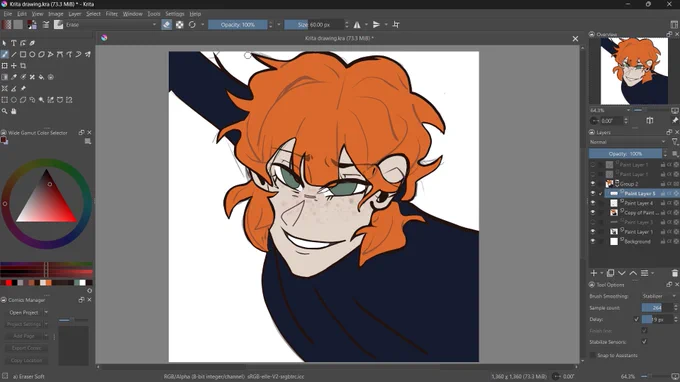Screen dimensions: 680x382
Task: Select Paint Layer 4 in layers list
Action: coord(638,203)
